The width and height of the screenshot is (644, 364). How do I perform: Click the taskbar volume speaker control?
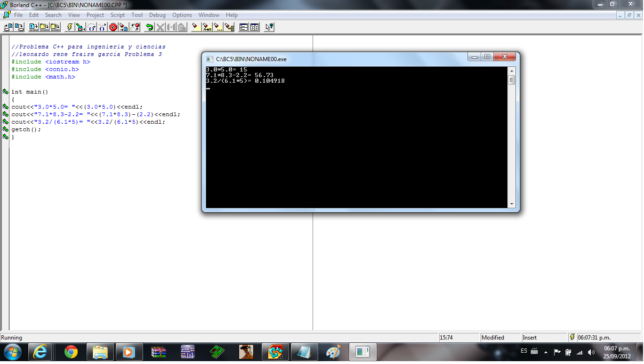click(590, 352)
